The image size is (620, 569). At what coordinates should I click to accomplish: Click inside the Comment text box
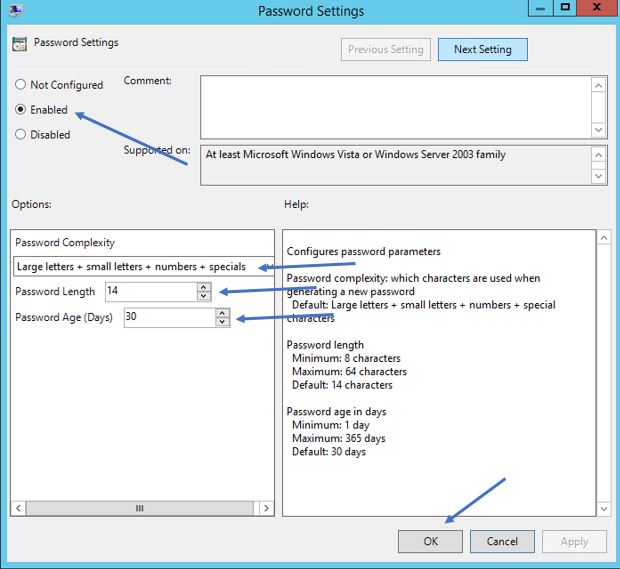(x=396, y=107)
